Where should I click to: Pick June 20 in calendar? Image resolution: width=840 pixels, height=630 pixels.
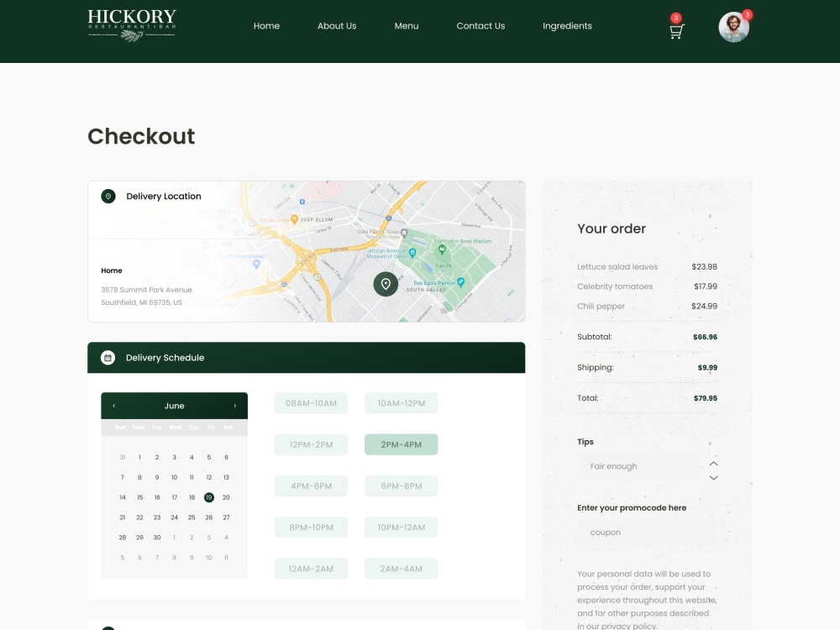(226, 497)
